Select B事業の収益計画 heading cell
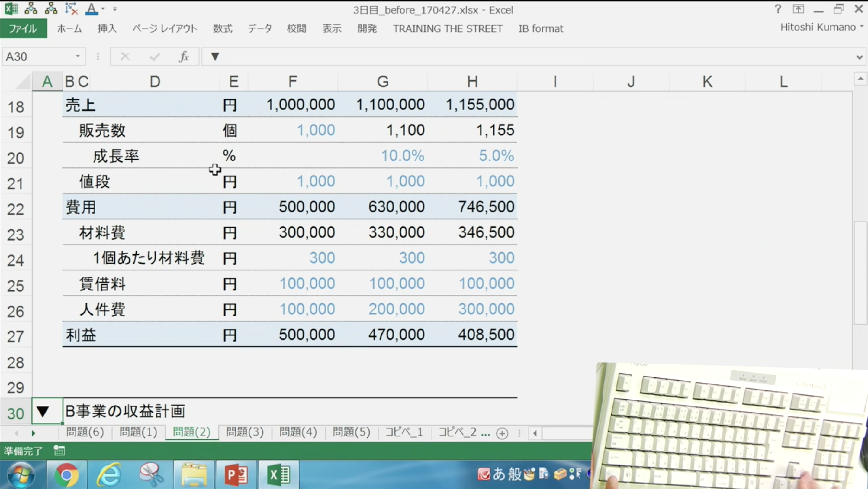This screenshot has width=868, height=489. click(x=125, y=411)
